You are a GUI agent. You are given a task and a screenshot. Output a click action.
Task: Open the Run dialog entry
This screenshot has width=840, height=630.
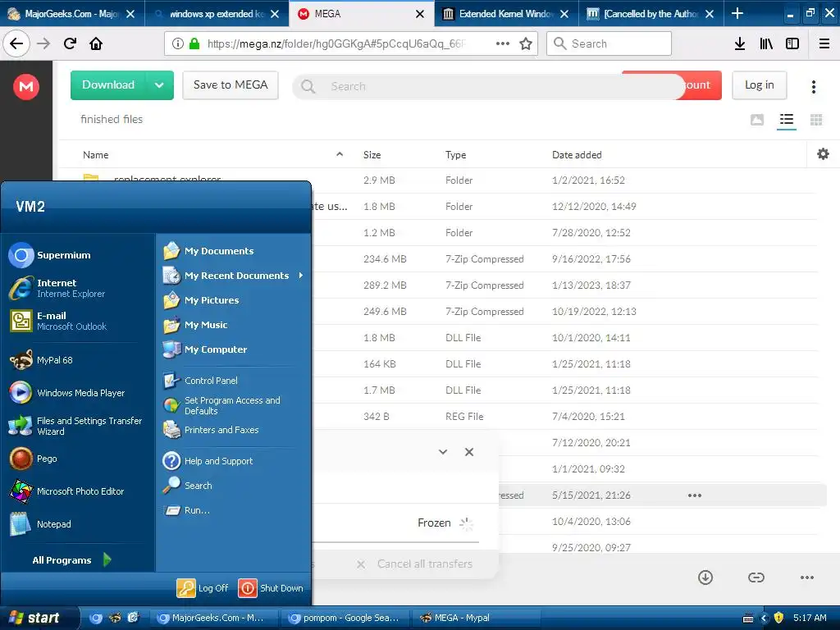click(186, 510)
